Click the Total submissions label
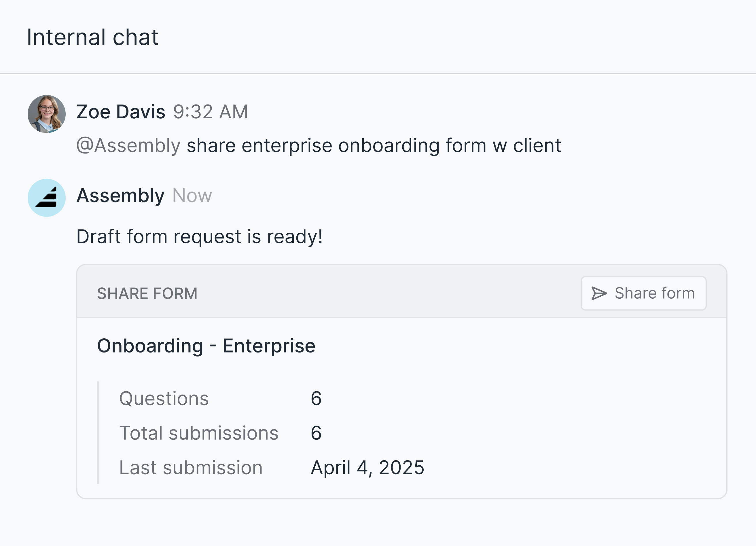This screenshot has width=756, height=546. tap(199, 433)
